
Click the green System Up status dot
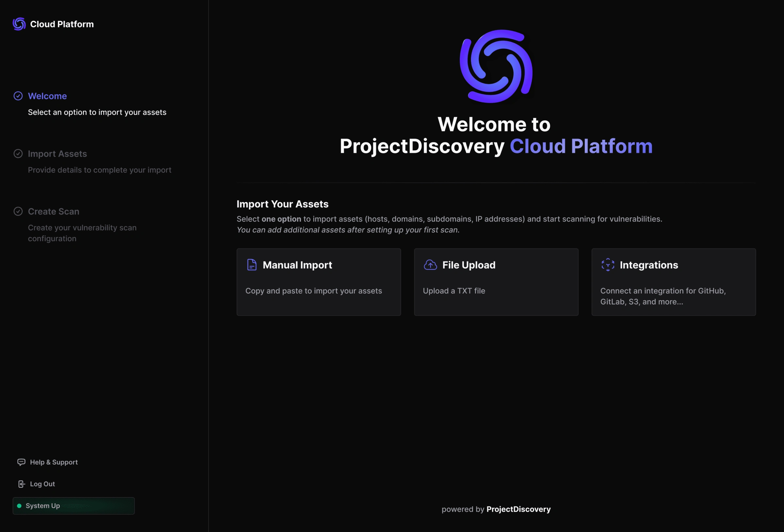click(19, 506)
